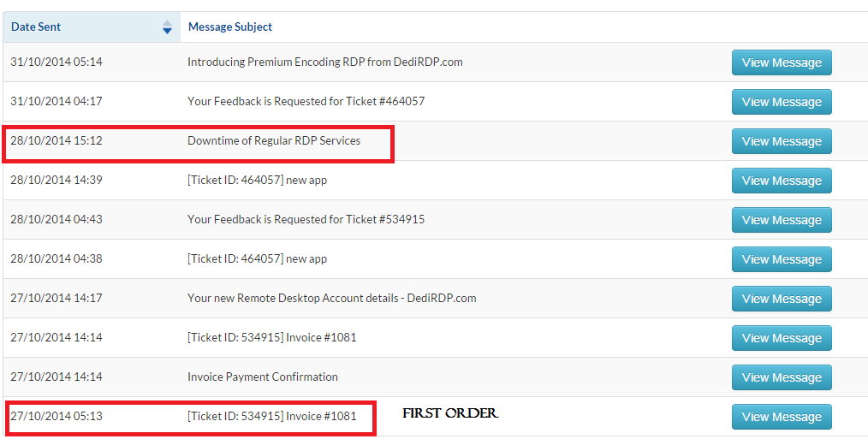Image resolution: width=868 pixels, height=445 pixels.
Task: Click the Feedback Requested for Ticket #464057 subject
Action: coord(306,101)
